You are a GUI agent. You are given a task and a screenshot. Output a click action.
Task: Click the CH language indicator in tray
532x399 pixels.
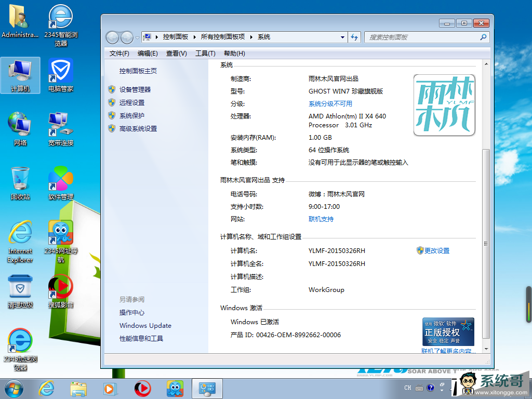tap(407, 388)
